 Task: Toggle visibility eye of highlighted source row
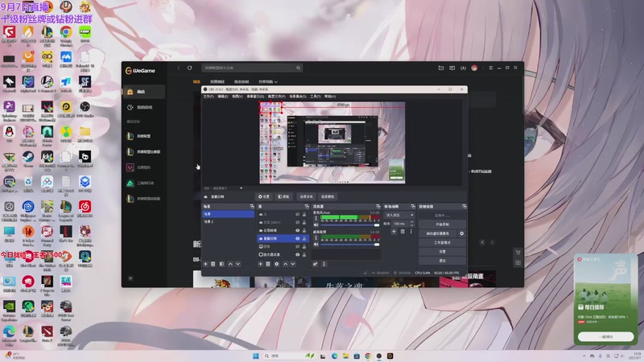[x=297, y=238]
